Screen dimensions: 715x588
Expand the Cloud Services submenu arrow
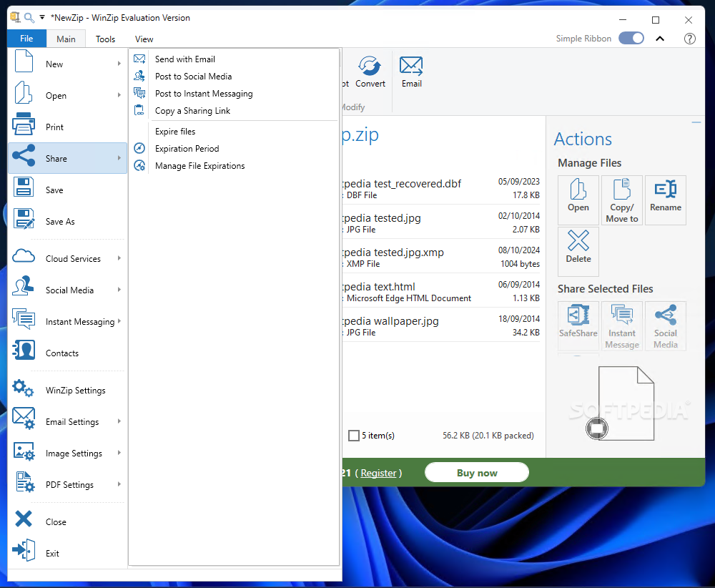[x=119, y=258]
